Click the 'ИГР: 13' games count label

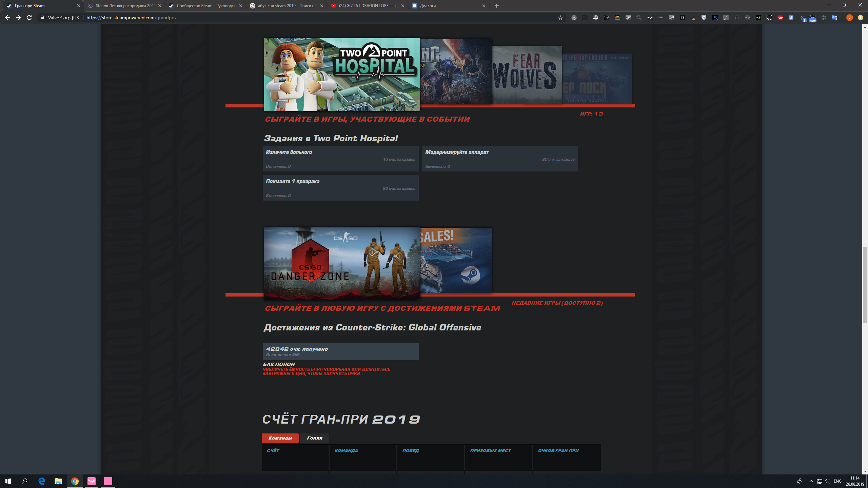(591, 114)
